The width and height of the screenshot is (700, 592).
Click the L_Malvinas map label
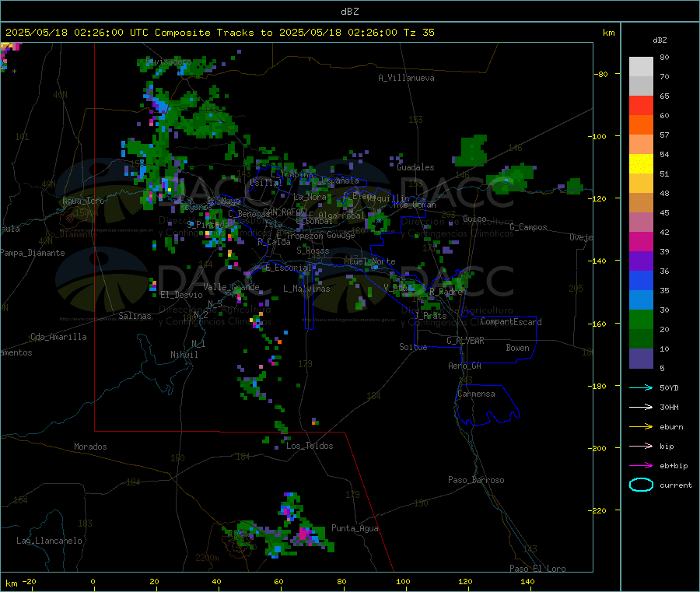coord(306,289)
